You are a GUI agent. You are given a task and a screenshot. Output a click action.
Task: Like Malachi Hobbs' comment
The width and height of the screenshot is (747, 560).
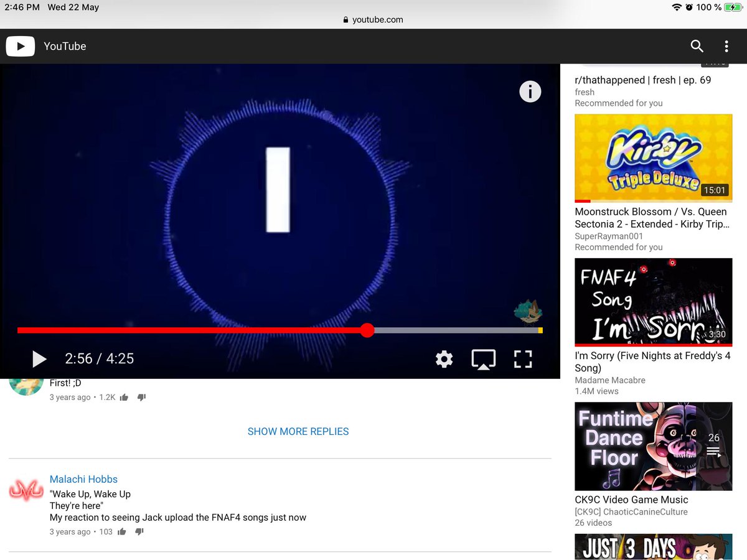point(122,531)
